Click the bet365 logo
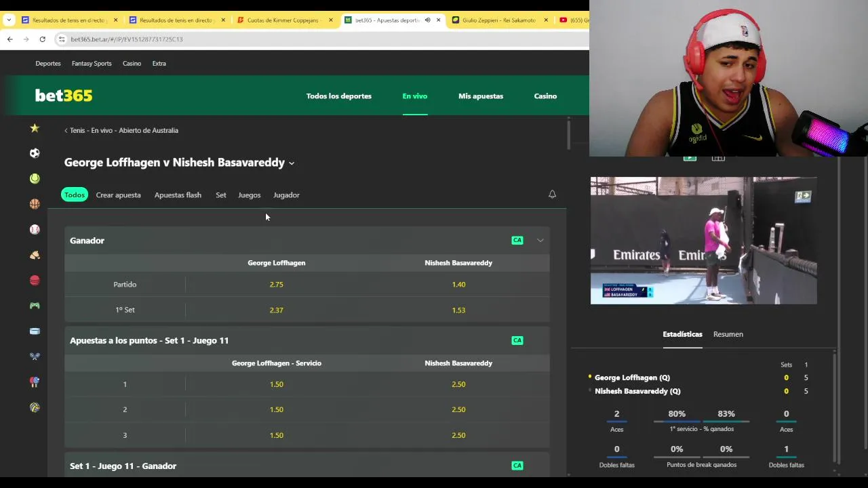868x488 pixels. pos(64,96)
